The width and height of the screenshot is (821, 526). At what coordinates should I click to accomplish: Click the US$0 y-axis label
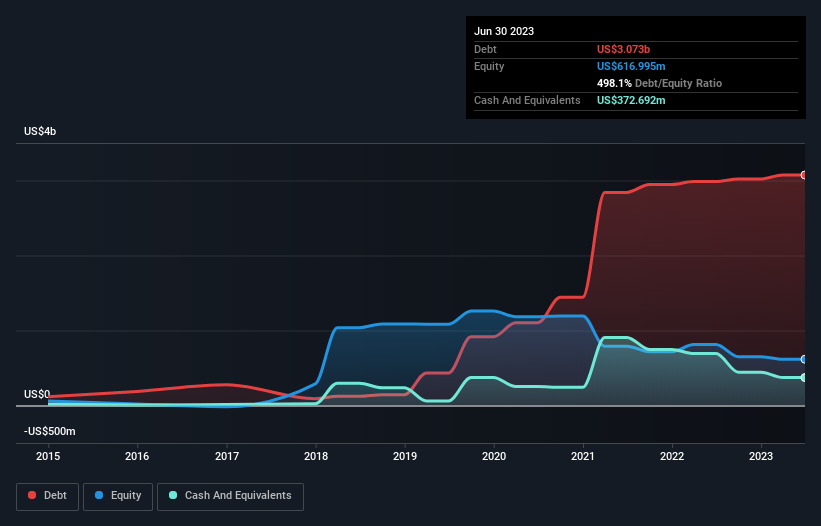(x=37, y=394)
